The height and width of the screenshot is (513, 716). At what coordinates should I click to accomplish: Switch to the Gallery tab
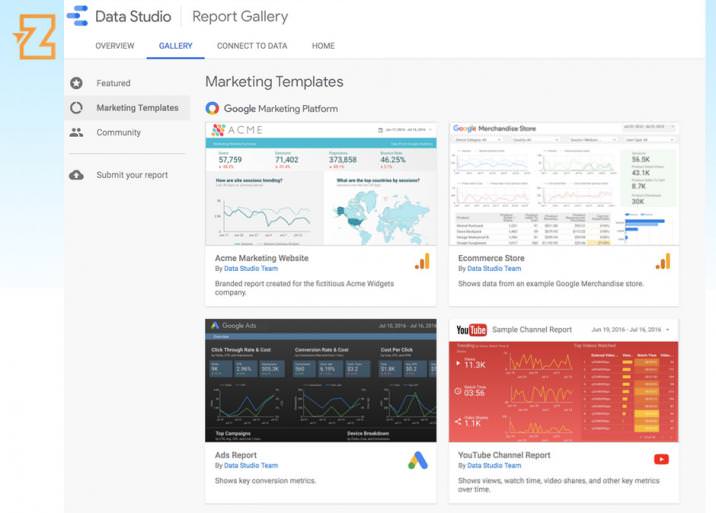coord(175,46)
